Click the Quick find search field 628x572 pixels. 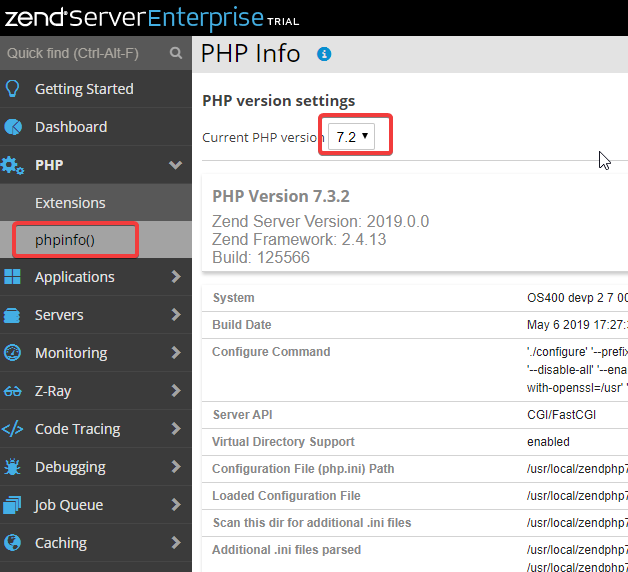(x=85, y=53)
